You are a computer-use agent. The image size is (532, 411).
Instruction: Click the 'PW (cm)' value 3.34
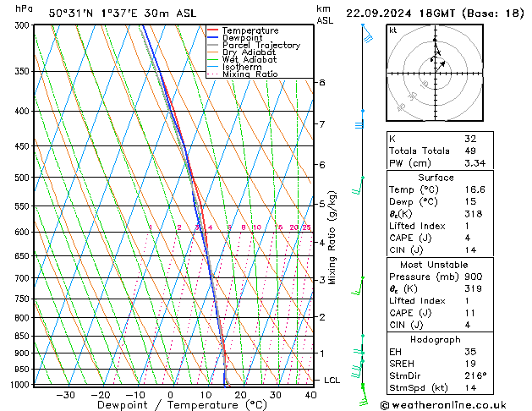(x=475, y=163)
